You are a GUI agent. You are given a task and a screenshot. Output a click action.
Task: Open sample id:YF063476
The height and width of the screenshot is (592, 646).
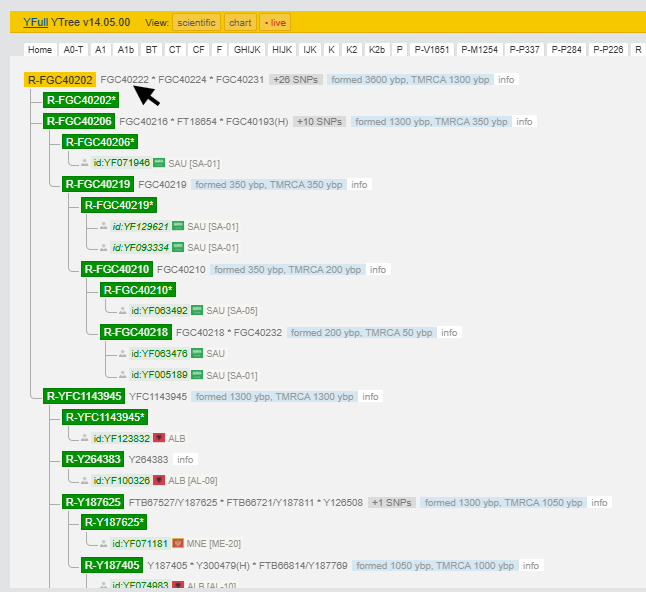click(x=159, y=353)
